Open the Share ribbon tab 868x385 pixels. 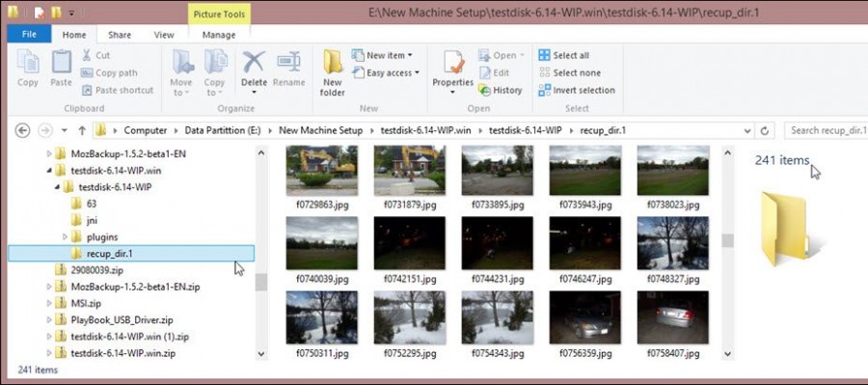pyautogui.click(x=120, y=35)
